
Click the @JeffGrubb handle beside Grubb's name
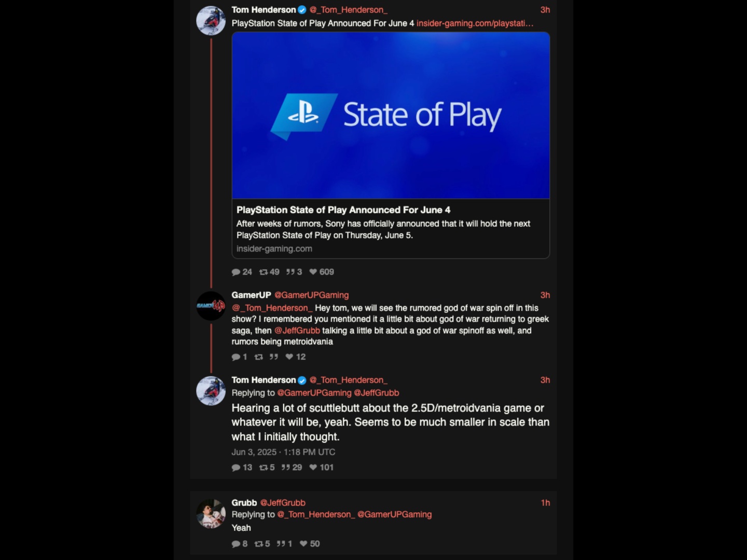click(x=283, y=503)
